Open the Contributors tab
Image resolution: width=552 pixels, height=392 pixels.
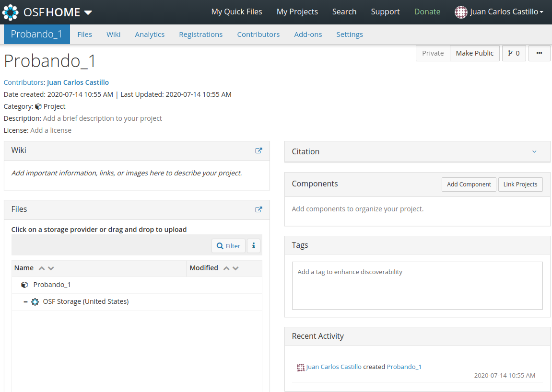[x=258, y=35]
